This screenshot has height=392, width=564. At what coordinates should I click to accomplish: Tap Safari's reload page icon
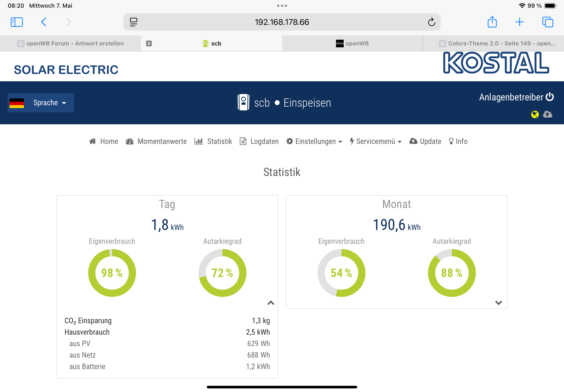click(431, 22)
